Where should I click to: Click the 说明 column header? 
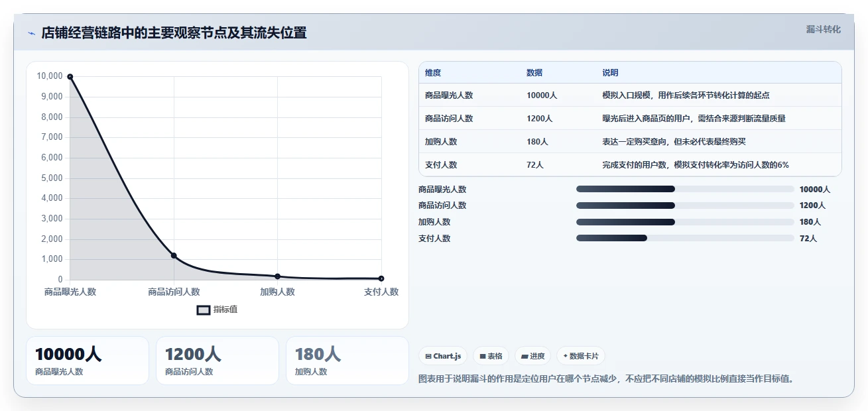(x=610, y=73)
